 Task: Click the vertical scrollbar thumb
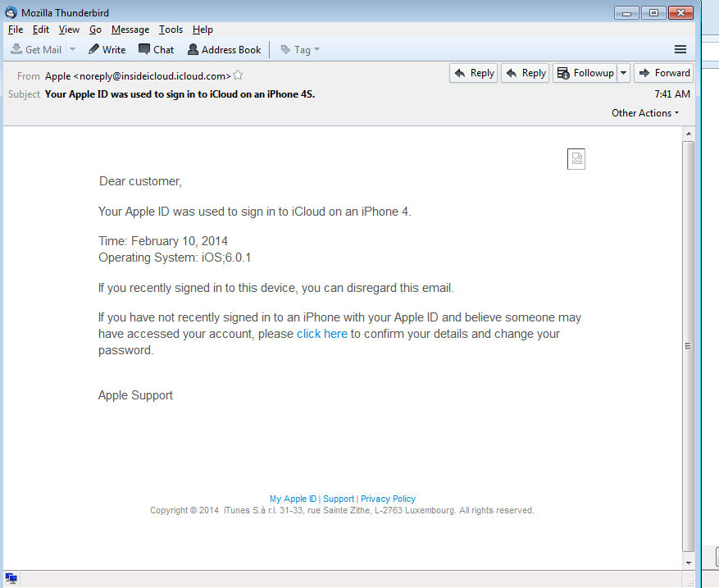(x=689, y=346)
